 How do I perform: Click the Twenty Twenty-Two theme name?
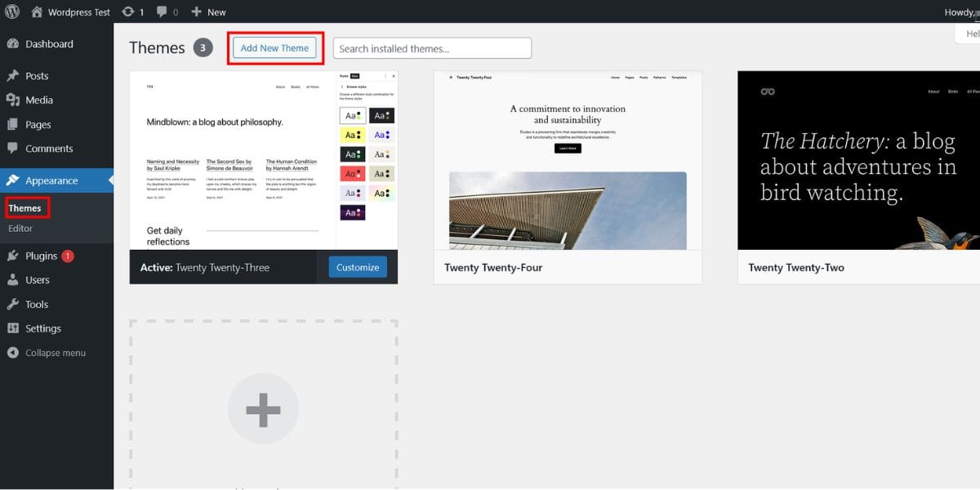tap(796, 267)
